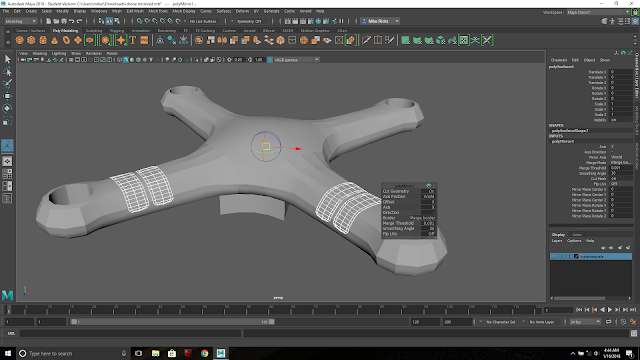Click Layers menu in Layer Editor

click(x=557, y=241)
